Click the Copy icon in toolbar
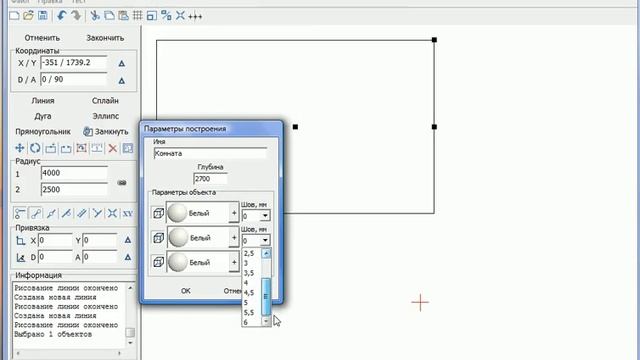This screenshot has height=360, width=640. coord(109,16)
